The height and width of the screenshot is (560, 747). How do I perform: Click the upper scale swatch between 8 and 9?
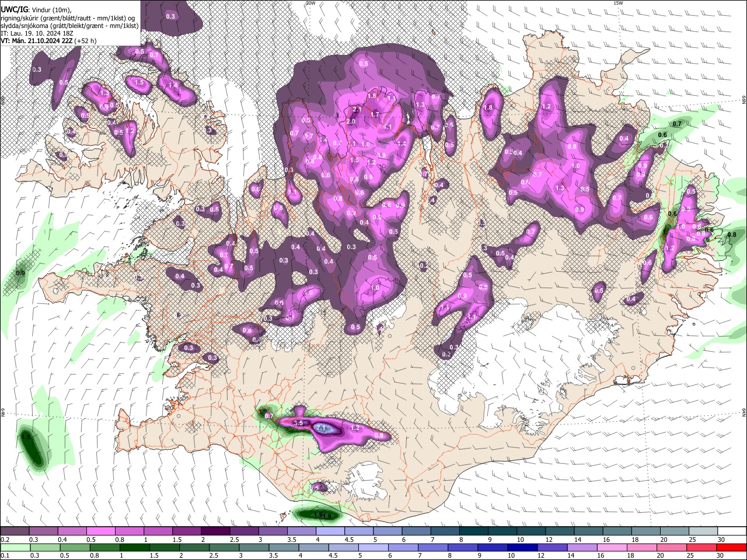pos(474,531)
